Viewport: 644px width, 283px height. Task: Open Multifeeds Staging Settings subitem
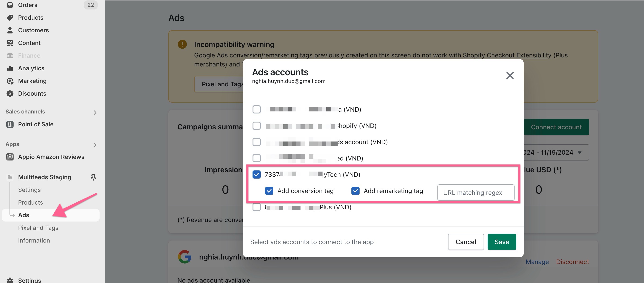[x=29, y=190]
